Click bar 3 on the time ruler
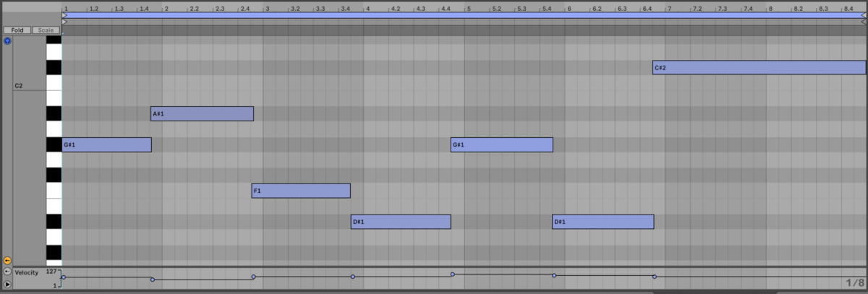The height and width of the screenshot is (294, 868). [x=268, y=8]
